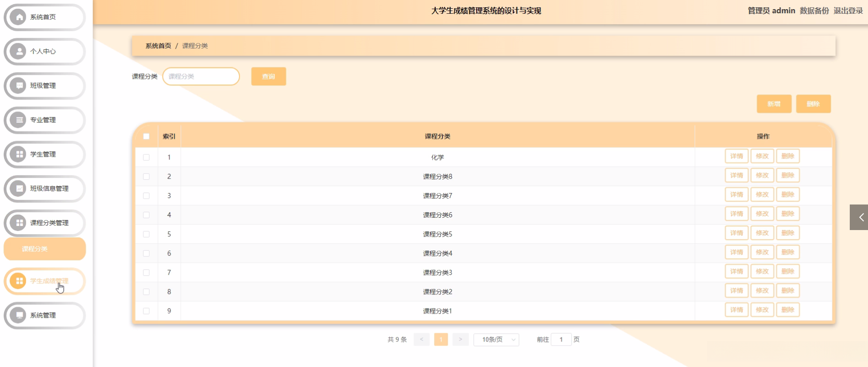Click 修改 for 课程分类4
This screenshot has height=367, width=868.
pos(762,252)
